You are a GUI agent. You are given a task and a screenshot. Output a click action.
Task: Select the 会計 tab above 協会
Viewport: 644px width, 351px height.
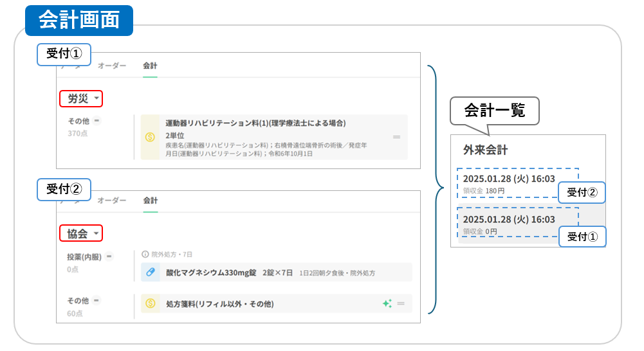click(150, 201)
